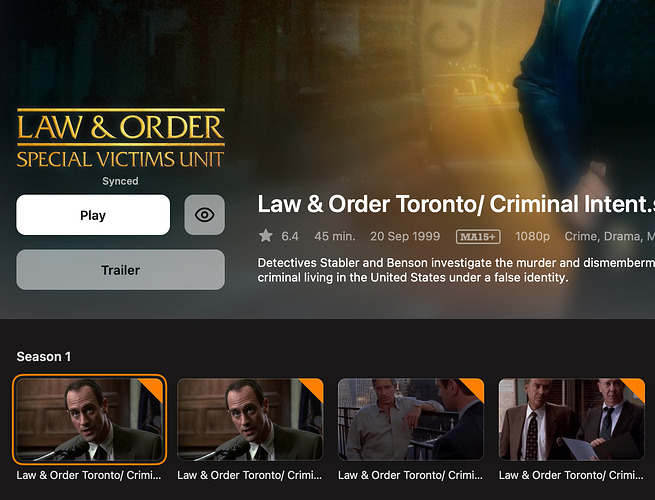Click the Synced status label

[120, 181]
